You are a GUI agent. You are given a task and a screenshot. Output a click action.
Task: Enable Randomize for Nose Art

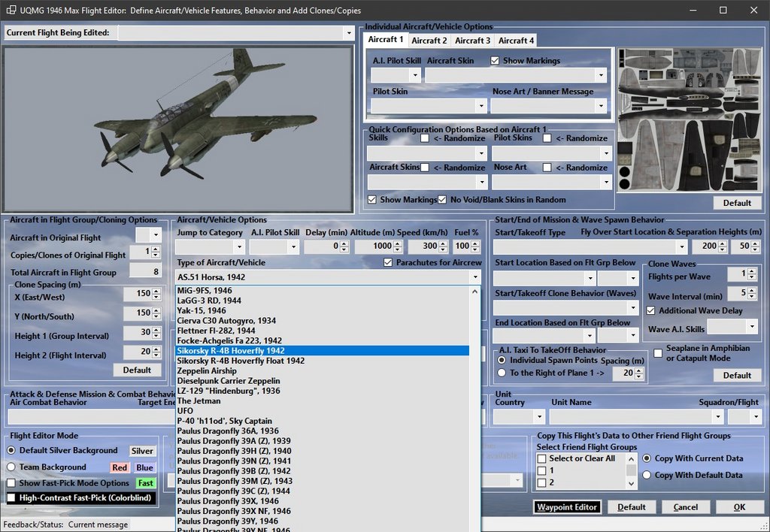[x=547, y=168]
